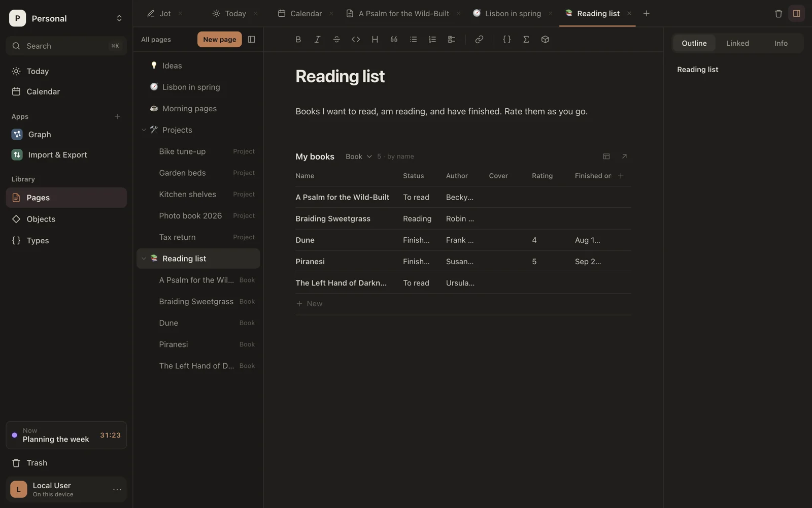
Task: Click Braiding Sweetgrass Status cell Reading
Action: pyautogui.click(x=417, y=219)
